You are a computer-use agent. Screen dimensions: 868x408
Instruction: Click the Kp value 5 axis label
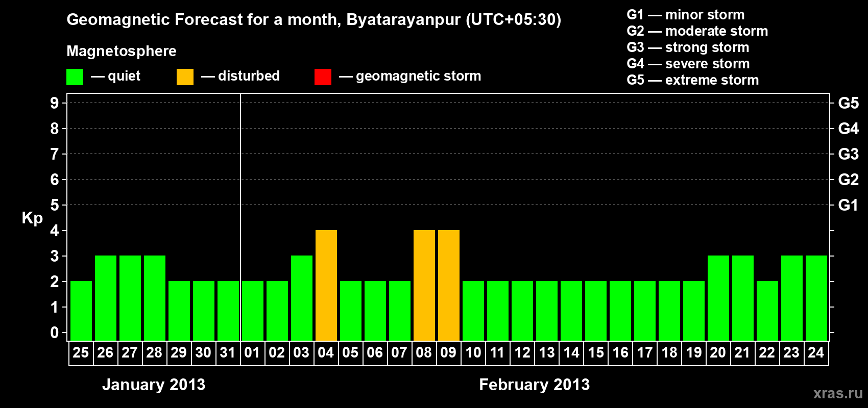tap(55, 205)
